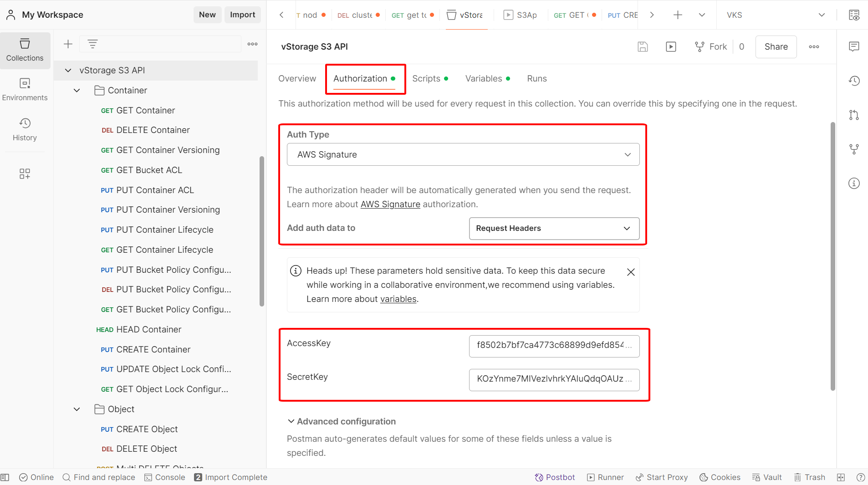This screenshot has width=868, height=485.
Task: Open the Request Headers dropdown
Action: (x=554, y=228)
